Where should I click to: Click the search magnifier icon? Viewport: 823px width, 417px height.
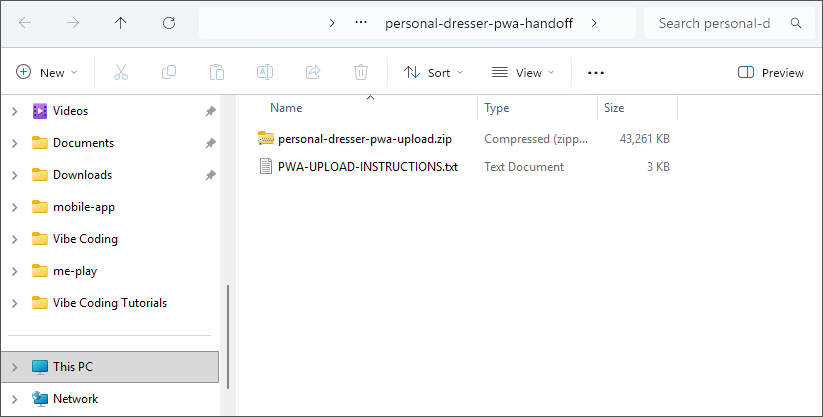(796, 23)
